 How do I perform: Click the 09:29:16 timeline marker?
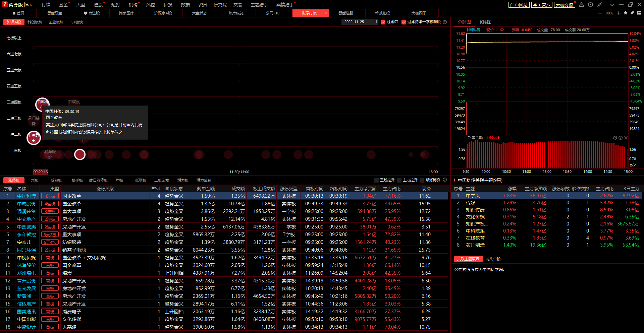click(x=41, y=172)
